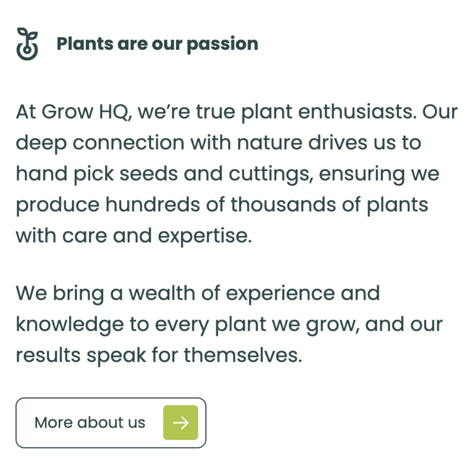Click the word seeds in the paragraph
Screen dimensions: 476x476
click(x=148, y=174)
